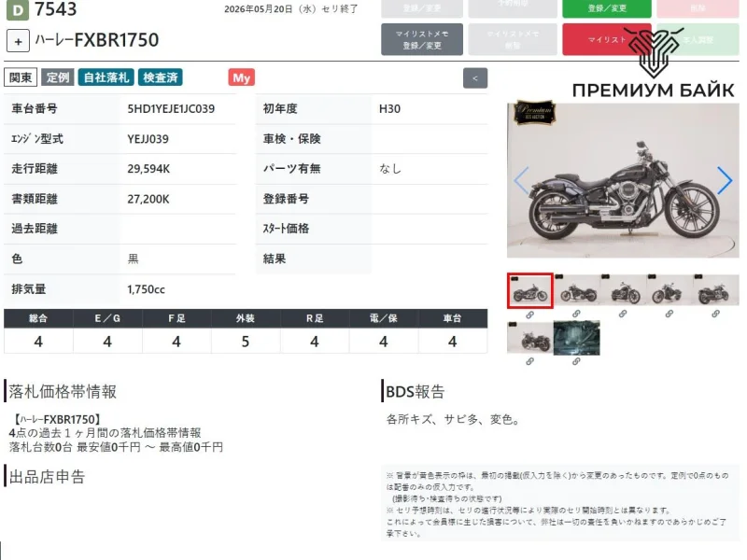Image resolution: width=747 pixels, height=560 pixels.
Task: Select parts value なし
Action: point(390,169)
